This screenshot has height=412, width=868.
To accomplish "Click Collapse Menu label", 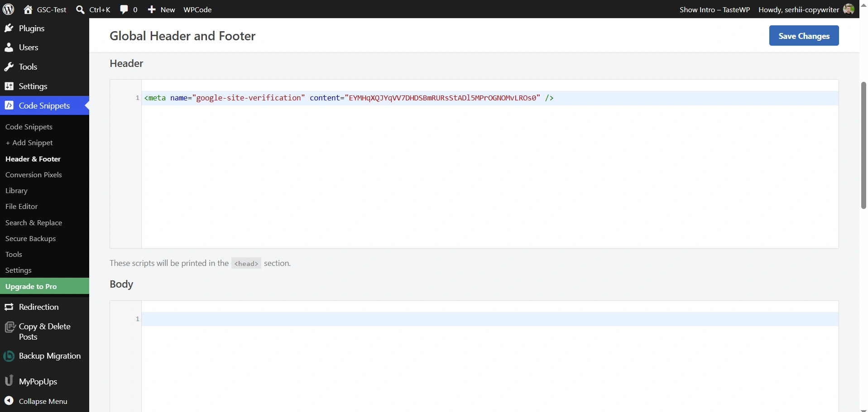I will click(43, 401).
